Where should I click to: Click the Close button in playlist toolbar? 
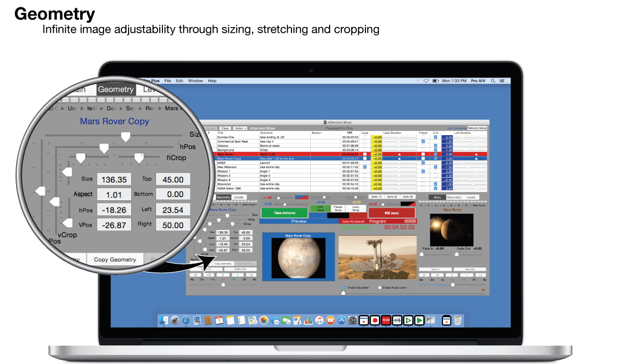[225, 128]
